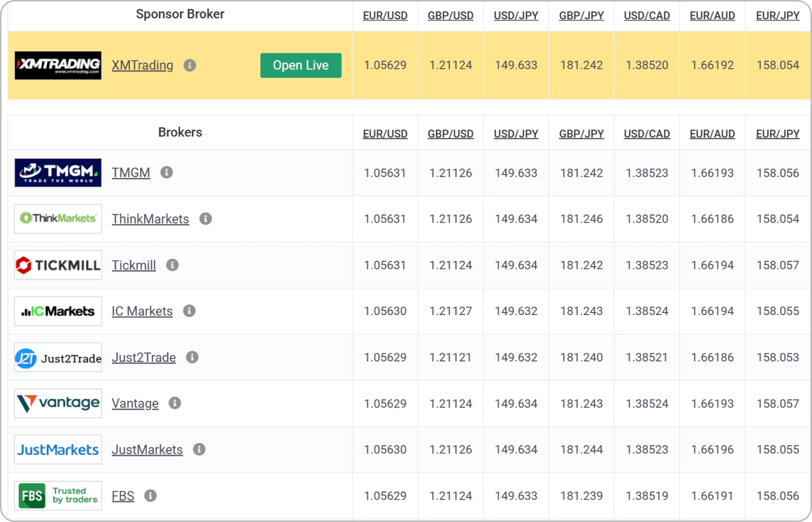Open USD/CAD header in Brokers table
Image resolution: width=812 pixels, height=522 pixels.
click(647, 134)
